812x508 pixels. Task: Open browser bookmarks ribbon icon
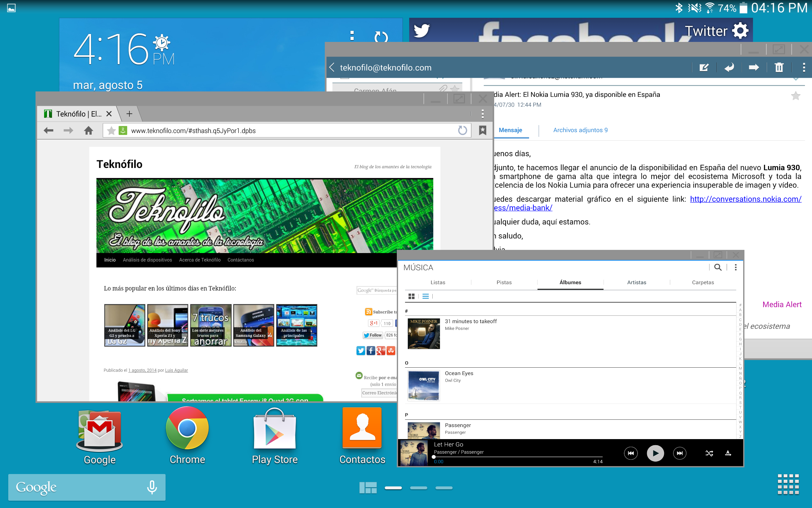click(x=482, y=130)
